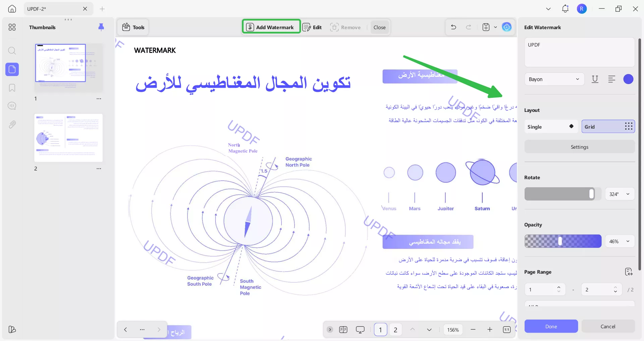Open the watermark color swatch

(x=628, y=79)
